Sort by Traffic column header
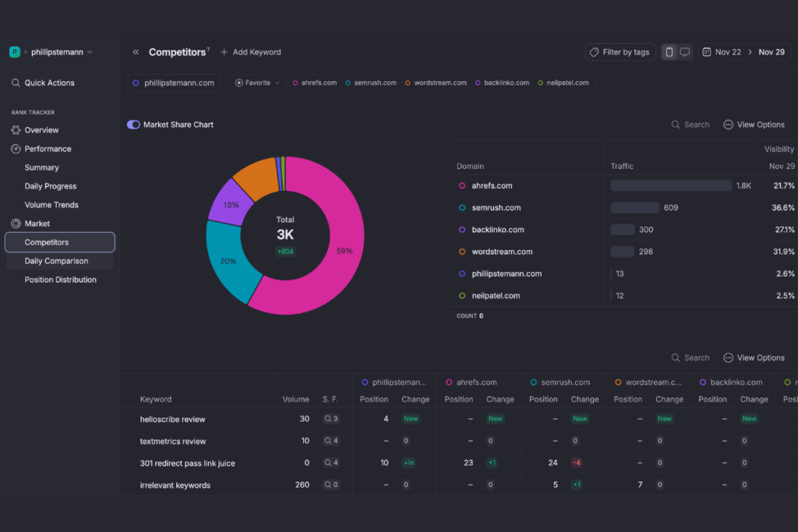 (x=622, y=167)
